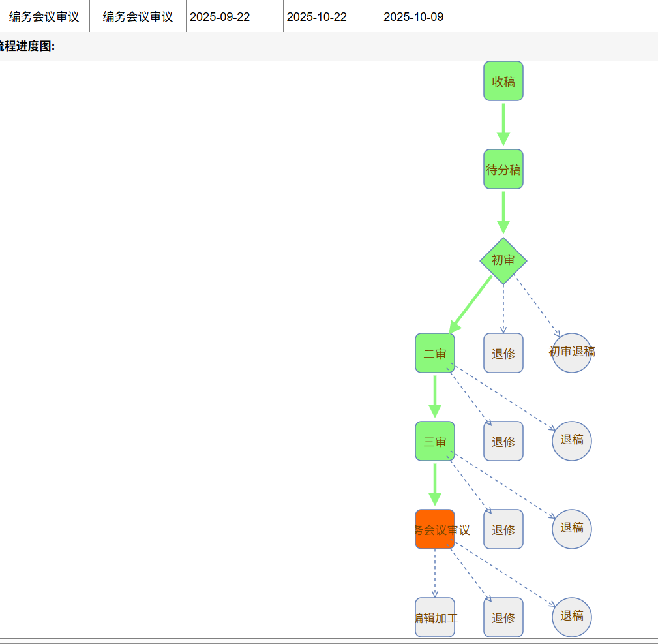The width and height of the screenshot is (658, 644).
Task: Select the 2025-10-09 date cell
Action: [x=413, y=17]
